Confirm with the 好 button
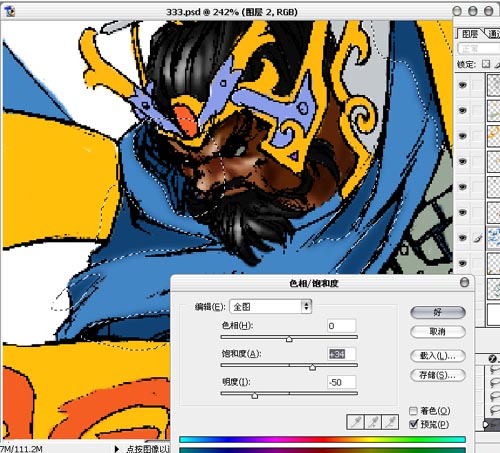This screenshot has width=500, height=453. 437,312
